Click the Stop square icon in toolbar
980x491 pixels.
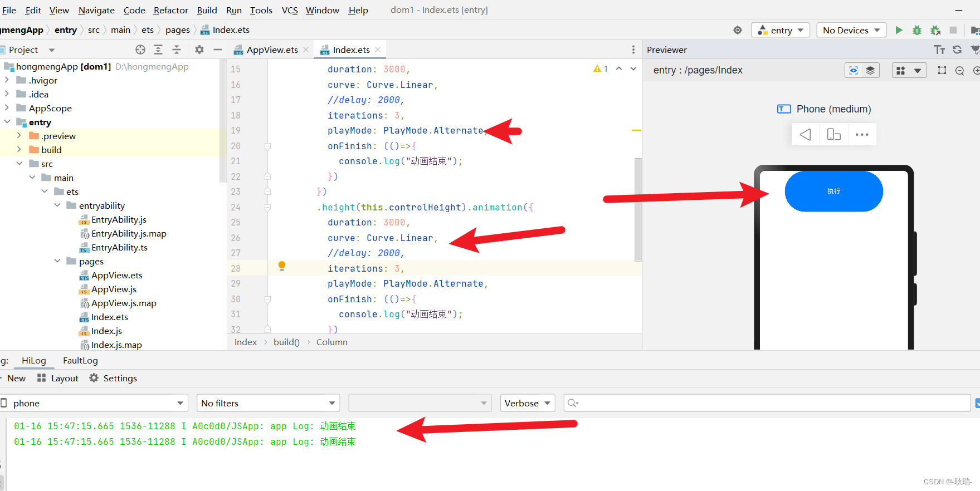(953, 30)
